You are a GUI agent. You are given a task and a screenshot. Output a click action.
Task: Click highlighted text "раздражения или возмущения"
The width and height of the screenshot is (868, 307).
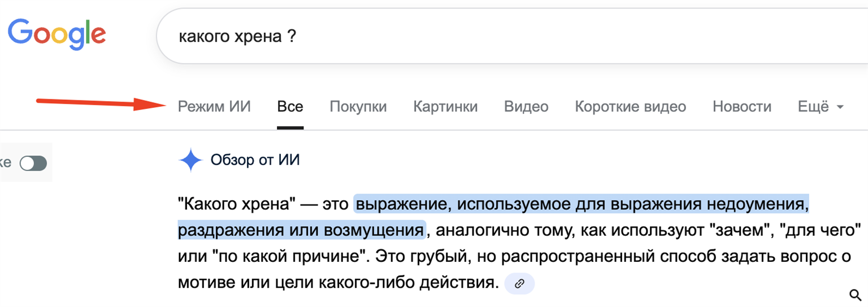301,230
